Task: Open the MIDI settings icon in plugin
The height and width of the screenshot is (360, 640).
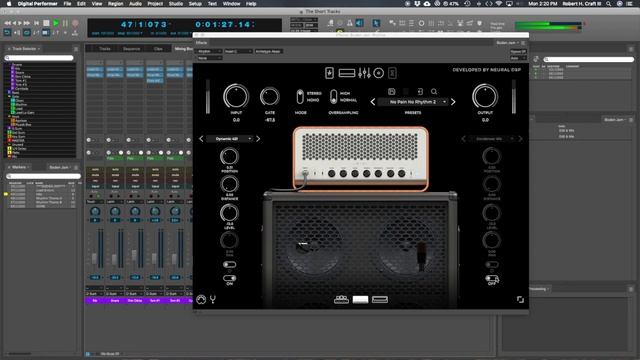Action: (x=201, y=299)
